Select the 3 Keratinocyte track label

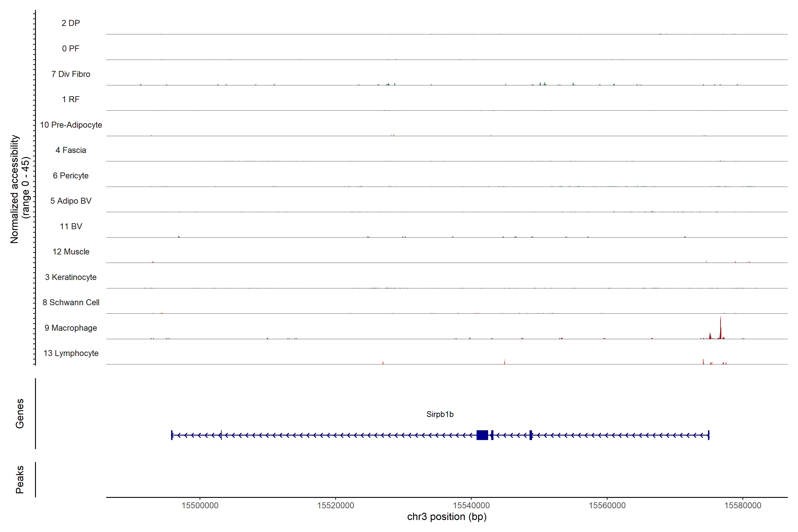click(x=70, y=277)
